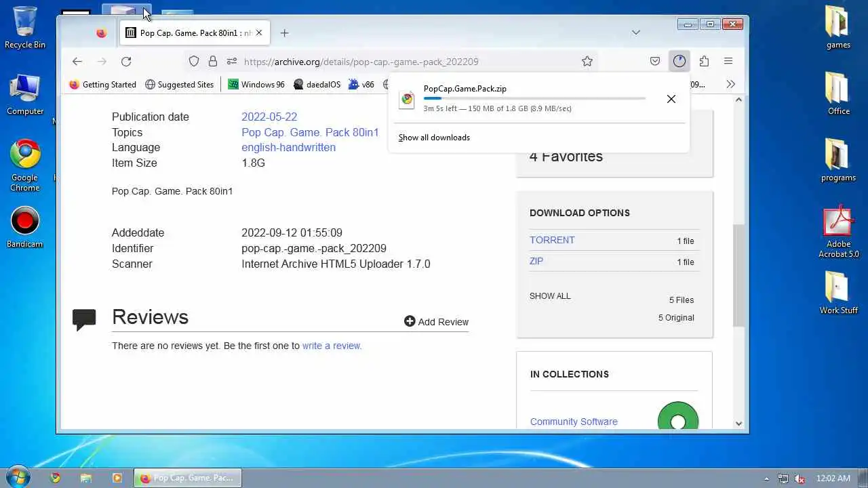Screen dimensions: 868x488
Task: Launch Google Chrome from the desktop
Action: coord(25,166)
